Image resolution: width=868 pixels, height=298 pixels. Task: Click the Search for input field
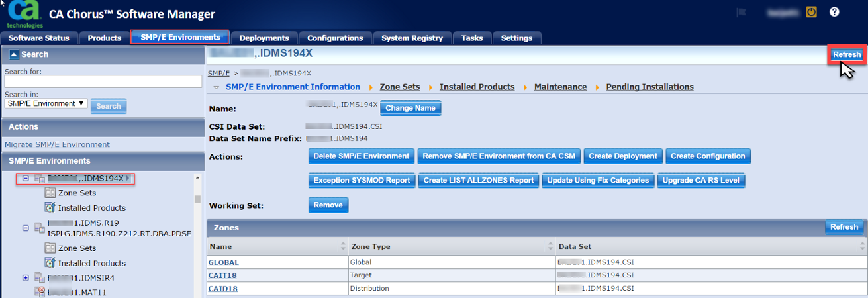(x=103, y=81)
